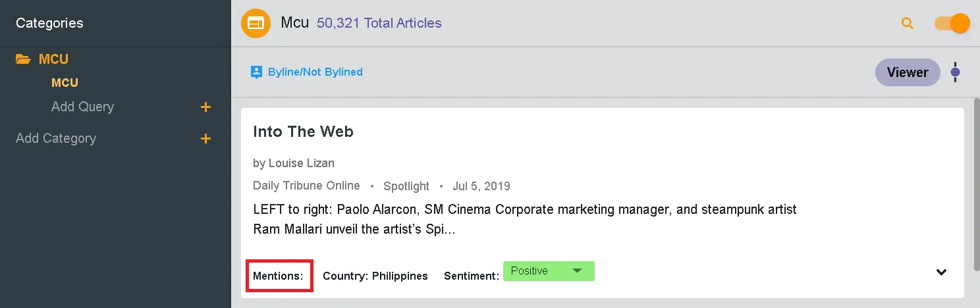The width and height of the screenshot is (980, 308).
Task: Click the Byline person badge icon
Action: (x=256, y=72)
